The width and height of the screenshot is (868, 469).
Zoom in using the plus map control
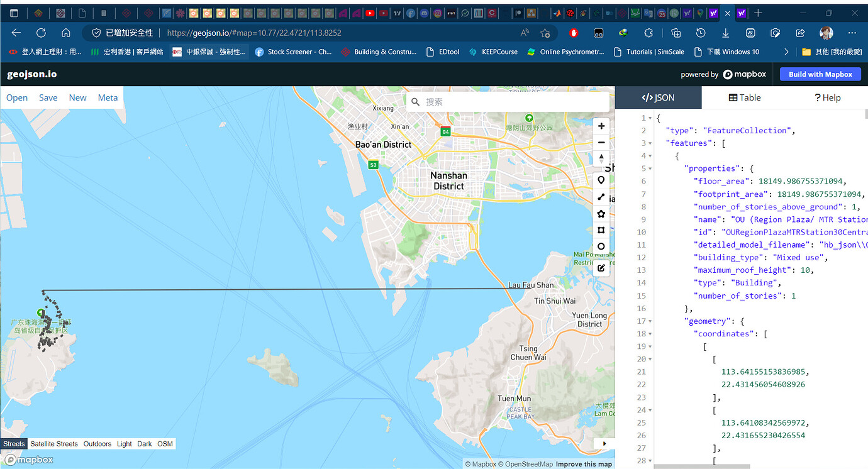(601, 126)
